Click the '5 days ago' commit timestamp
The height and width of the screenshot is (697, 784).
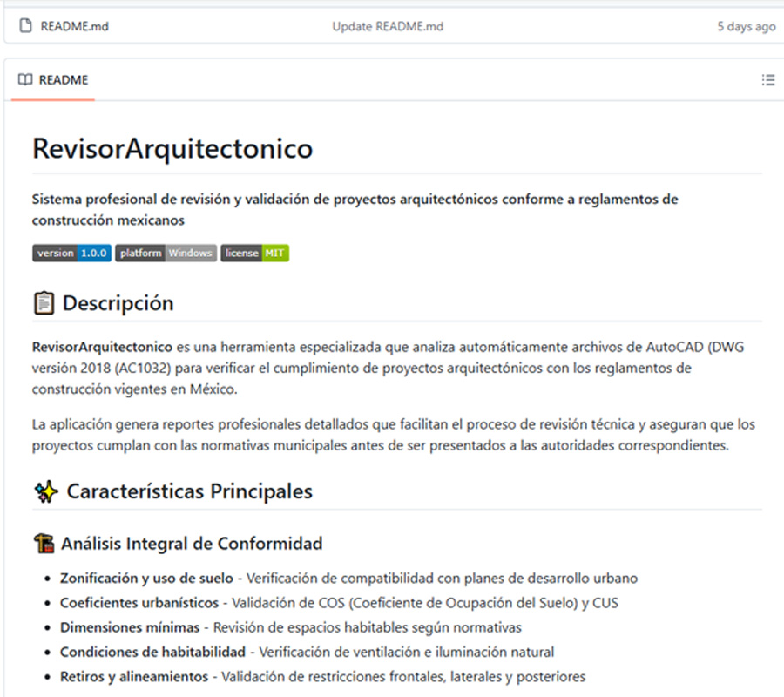(x=746, y=26)
